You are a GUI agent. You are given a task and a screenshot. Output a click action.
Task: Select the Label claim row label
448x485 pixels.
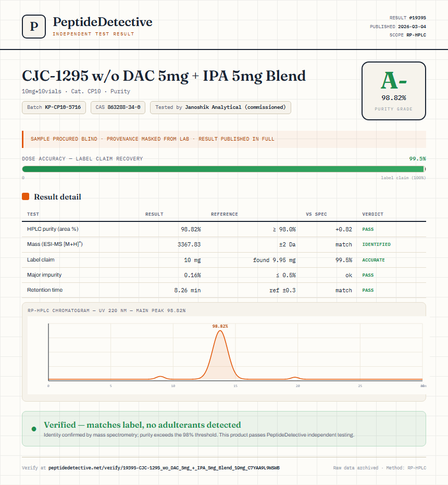(x=41, y=259)
